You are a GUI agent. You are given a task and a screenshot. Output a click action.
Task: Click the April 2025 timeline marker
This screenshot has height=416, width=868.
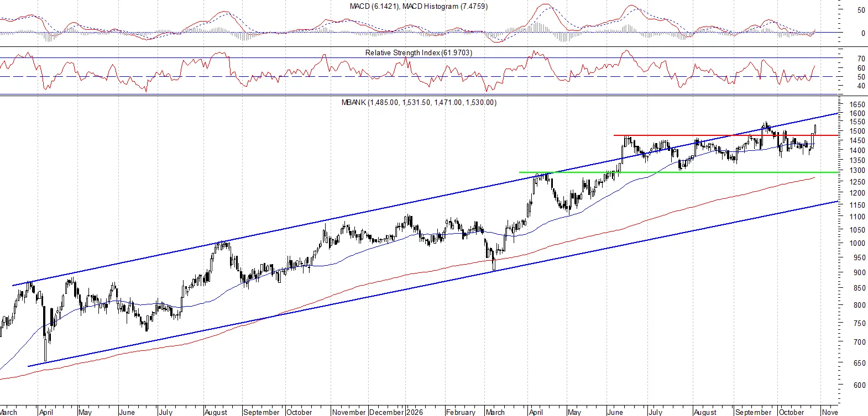[x=46, y=412]
